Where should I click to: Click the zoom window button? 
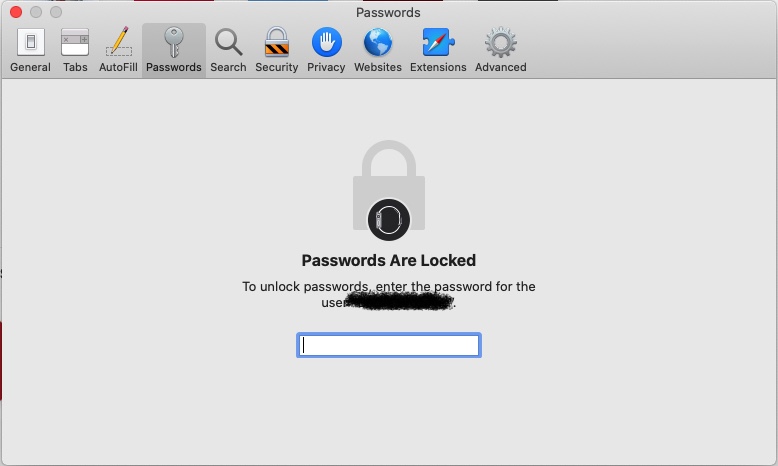coord(55,12)
